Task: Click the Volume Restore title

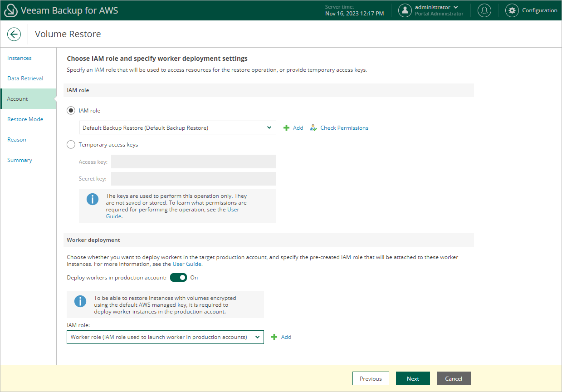Action: 68,34
